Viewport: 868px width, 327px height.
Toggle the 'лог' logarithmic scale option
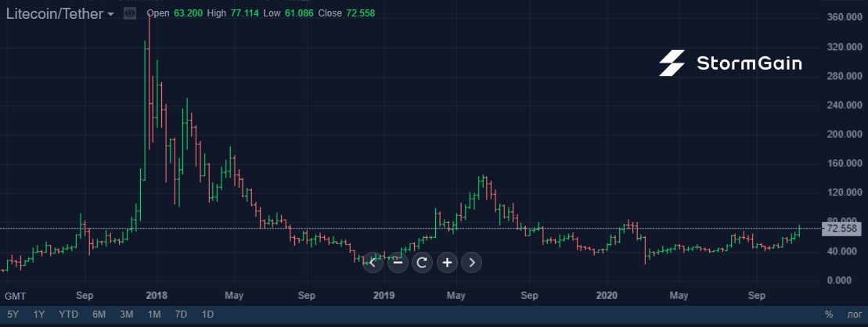pyautogui.click(x=854, y=314)
